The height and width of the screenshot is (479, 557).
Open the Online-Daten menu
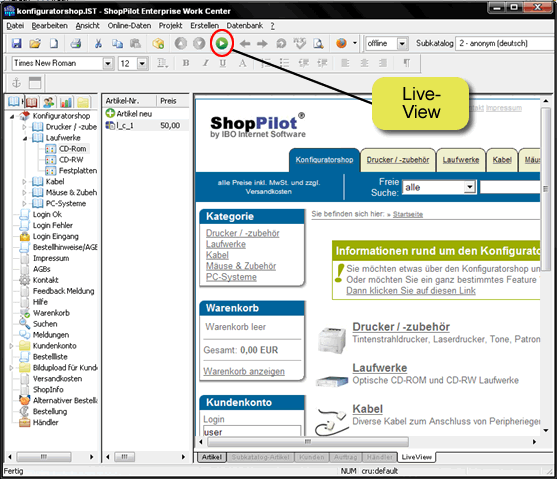(129, 26)
